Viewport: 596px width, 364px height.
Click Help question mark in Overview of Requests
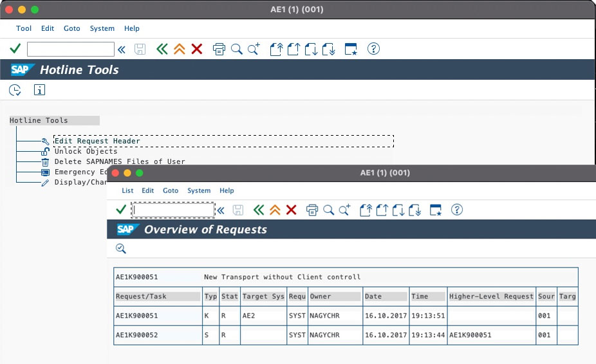457,210
